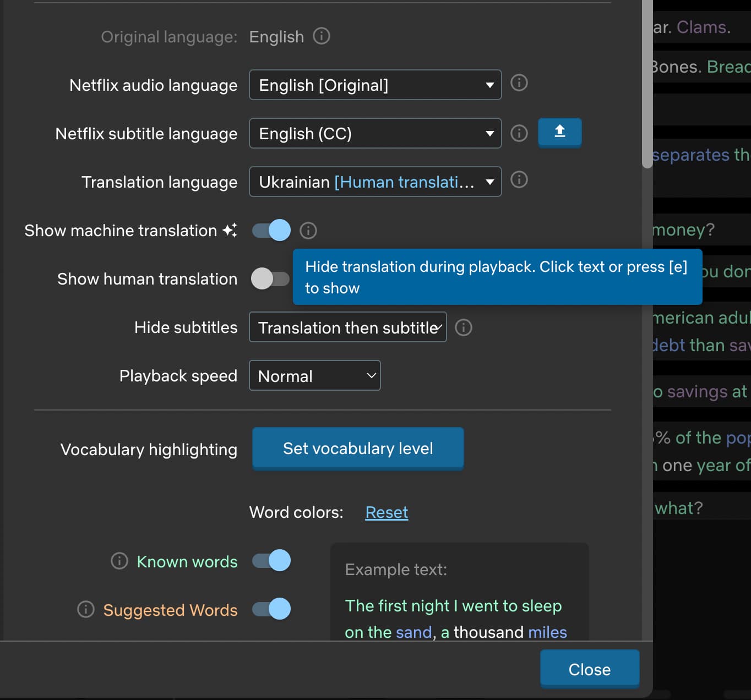Click the blue hide translation tooltip
751x700 pixels.
coord(497,277)
